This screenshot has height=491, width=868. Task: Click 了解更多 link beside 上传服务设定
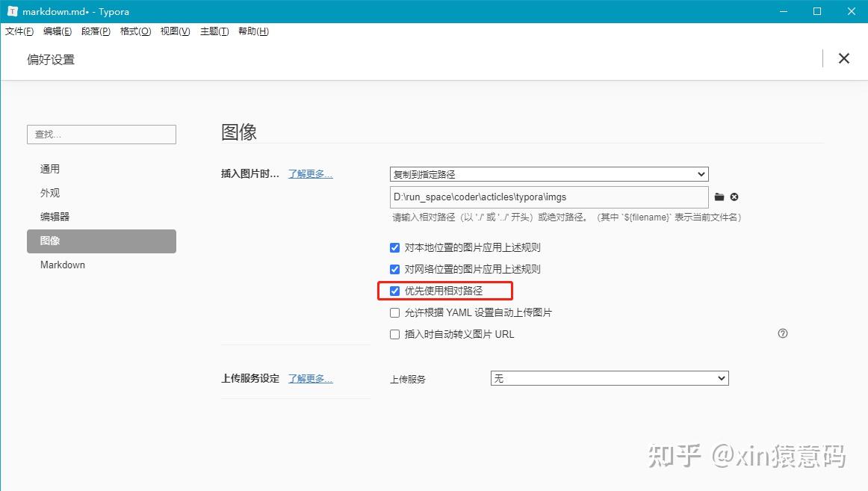(310, 378)
